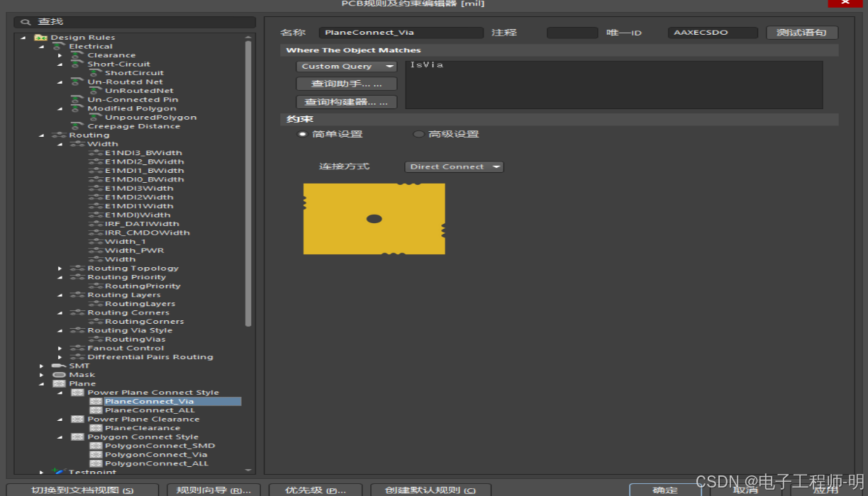Click the 名称 field containing PlaneConnect_Via

401,33
